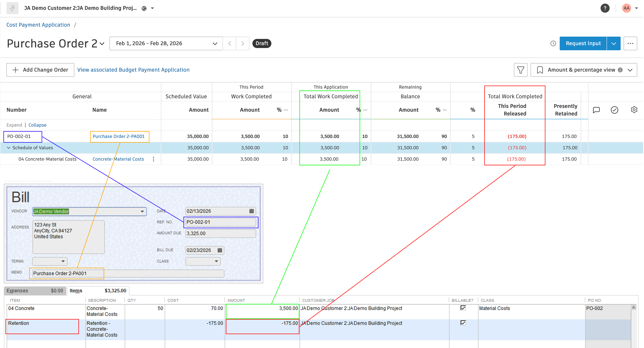Click the Add Change Order button
Image resolution: width=644 pixels, height=348 pixels.
[x=40, y=70]
